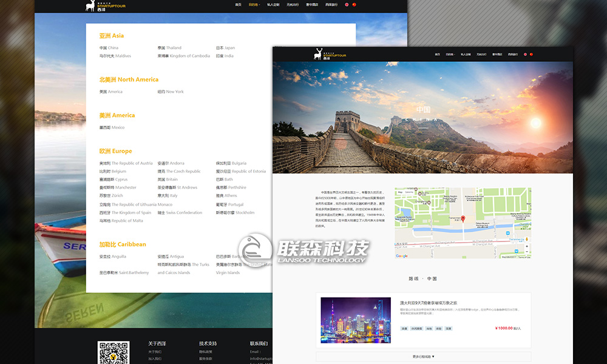Open The Republic of Austria link

(126, 164)
